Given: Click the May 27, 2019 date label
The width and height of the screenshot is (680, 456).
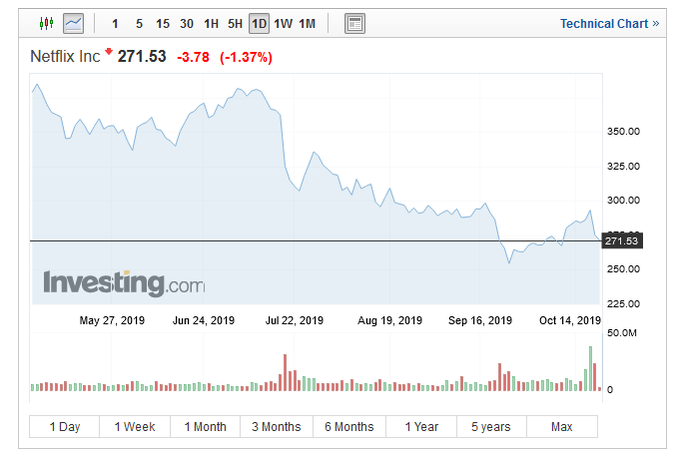Looking at the screenshot, I should tap(112, 321).
